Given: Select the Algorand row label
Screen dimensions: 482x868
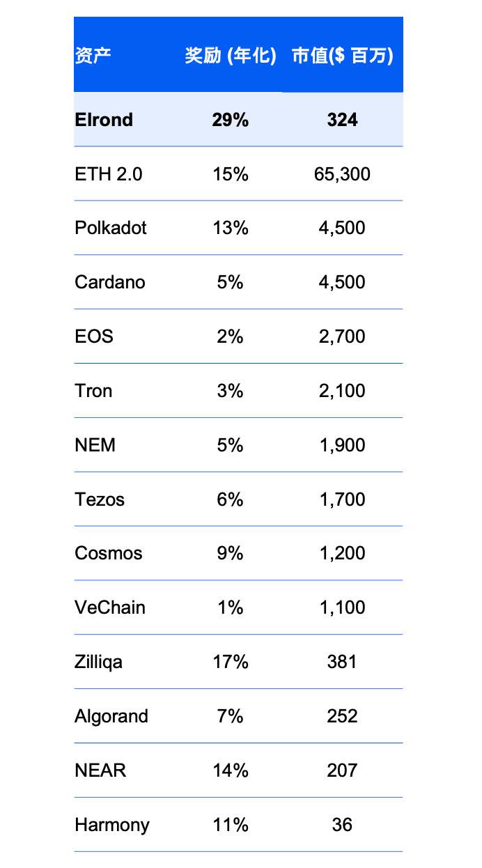Looking at the screenshot, I should pos(111,717).
